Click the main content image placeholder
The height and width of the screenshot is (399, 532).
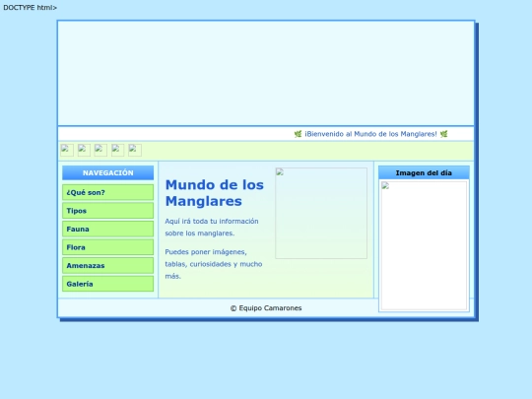[x=321, y=213]
